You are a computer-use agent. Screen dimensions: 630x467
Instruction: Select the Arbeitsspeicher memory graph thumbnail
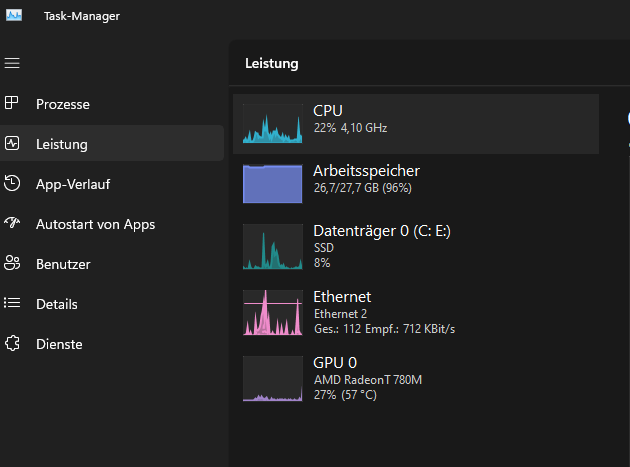[x=272, y=184]
